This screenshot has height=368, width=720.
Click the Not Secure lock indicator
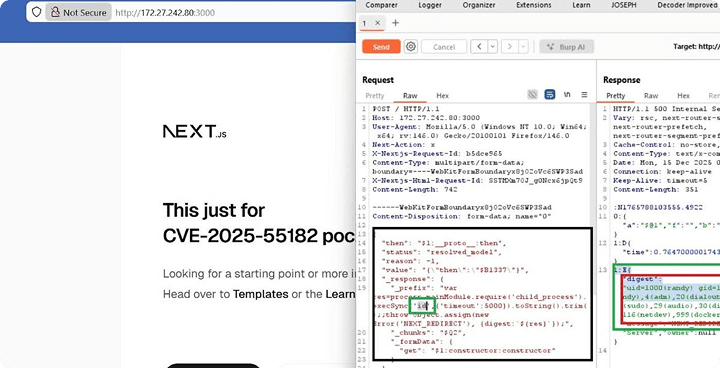click(79, 12)
